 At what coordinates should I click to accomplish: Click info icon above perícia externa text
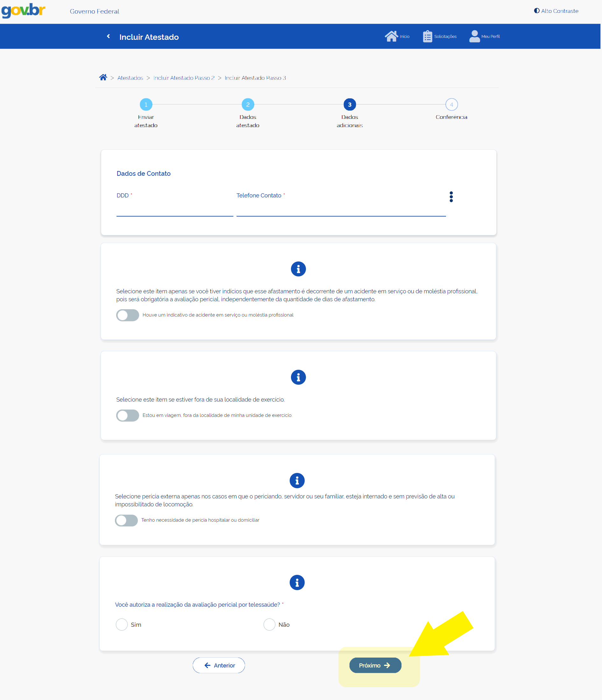297,480
